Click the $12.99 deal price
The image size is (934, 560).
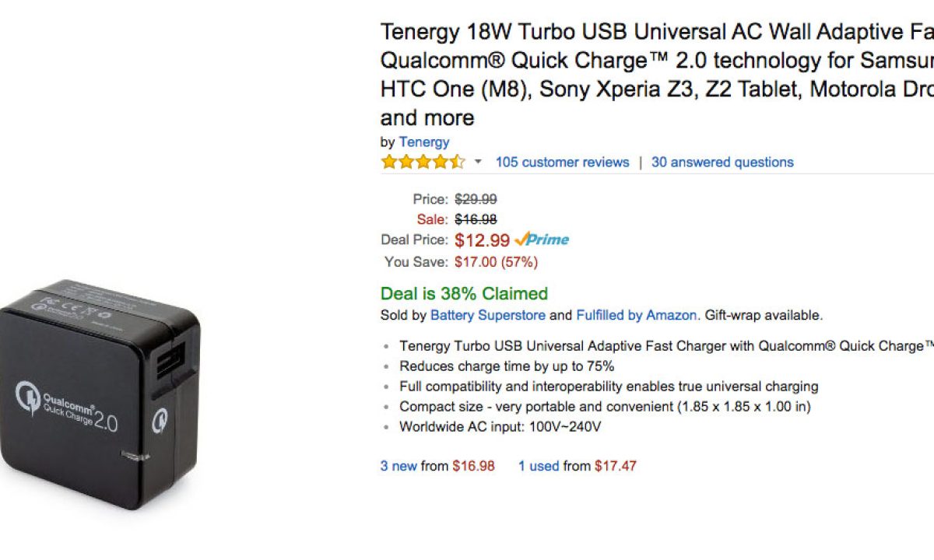tap(482, 240)
